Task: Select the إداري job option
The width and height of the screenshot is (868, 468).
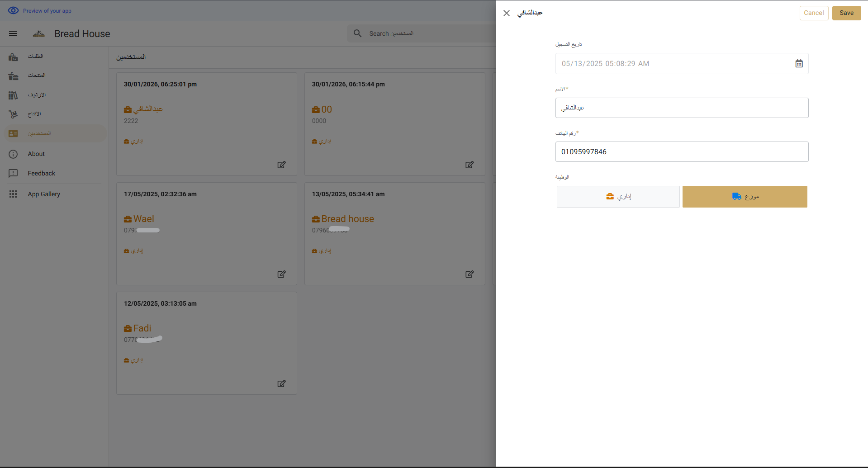Action: coord(618,197)
